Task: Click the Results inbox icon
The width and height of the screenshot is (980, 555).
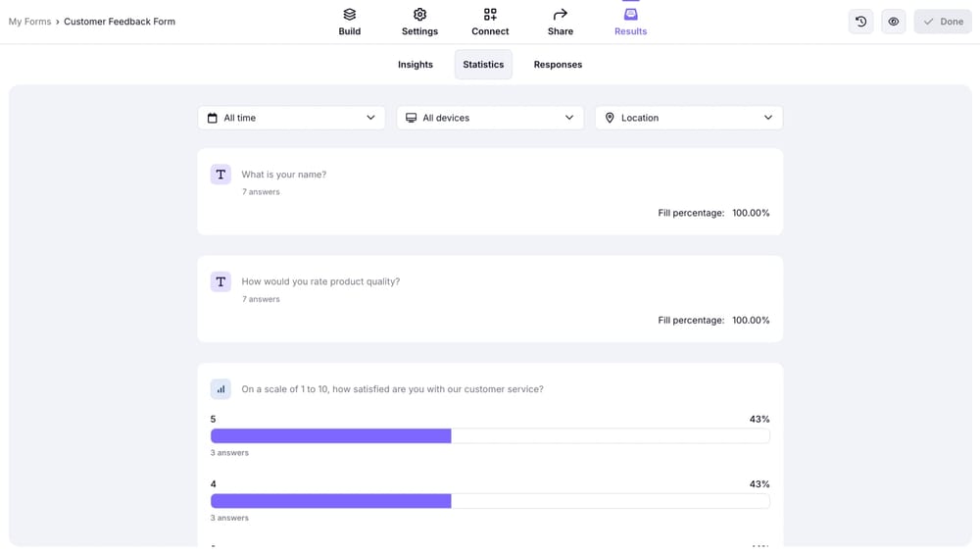Action: [630, 15]
